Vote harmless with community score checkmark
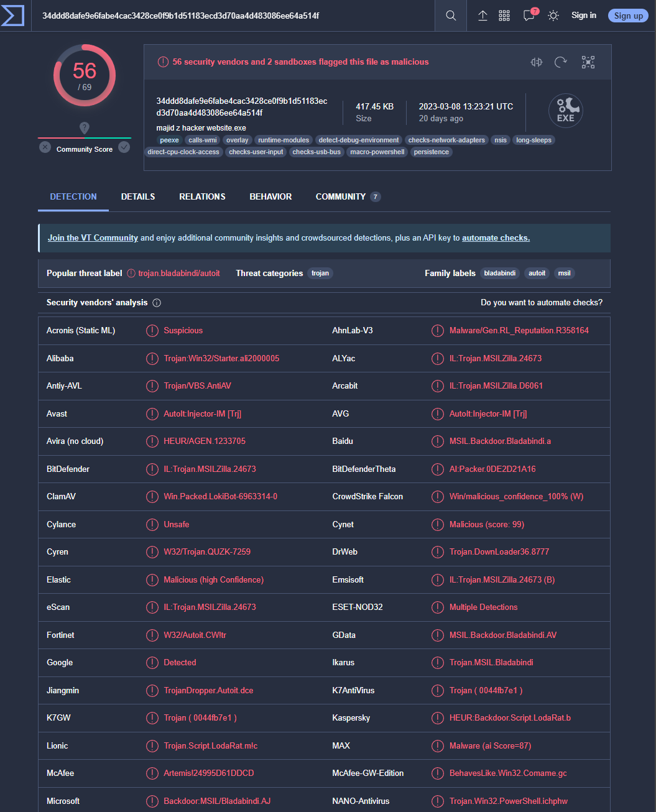Screen dimensions: 656x812 [124, 147]
